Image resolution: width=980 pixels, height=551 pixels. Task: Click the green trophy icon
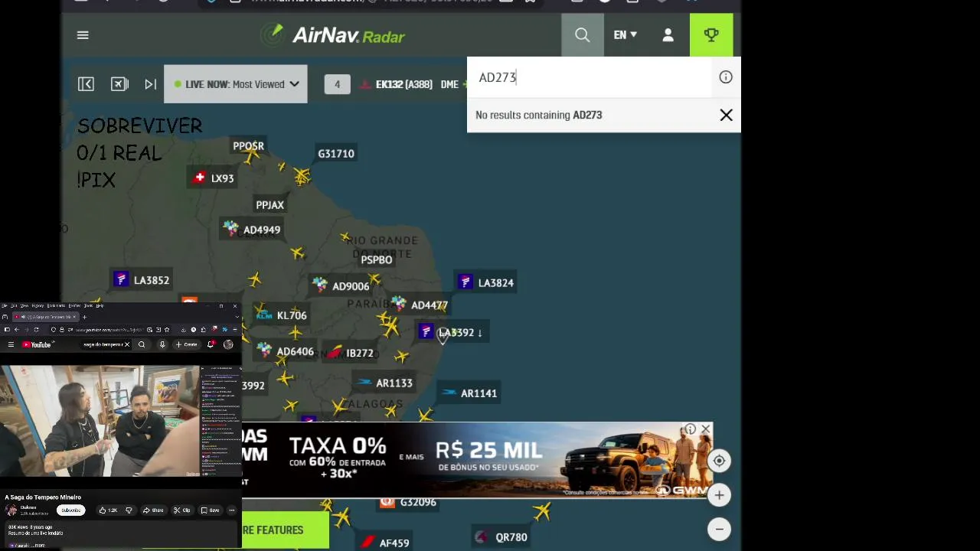tap(711, 34)
